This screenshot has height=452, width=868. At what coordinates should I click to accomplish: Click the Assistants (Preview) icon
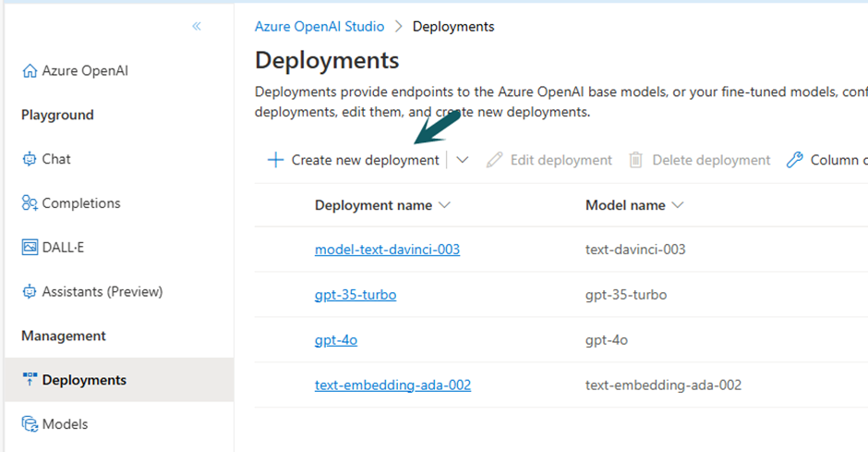(x=30, y=291)
